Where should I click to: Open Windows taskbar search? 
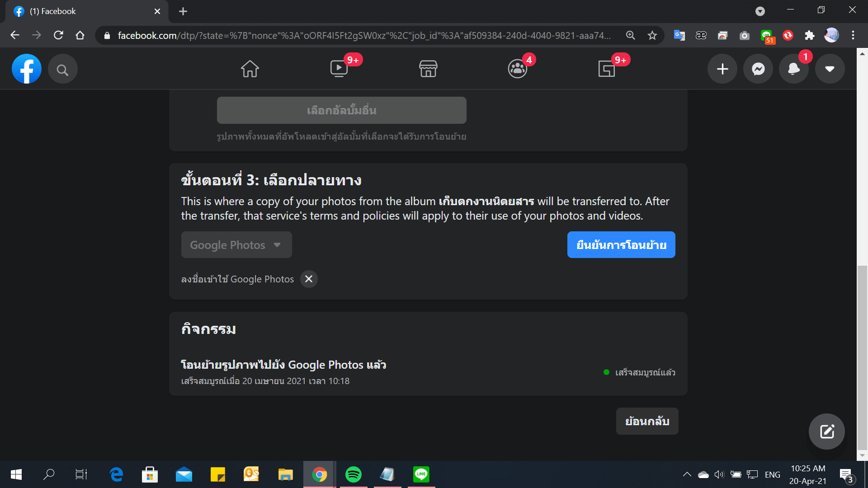pos(49,474)
